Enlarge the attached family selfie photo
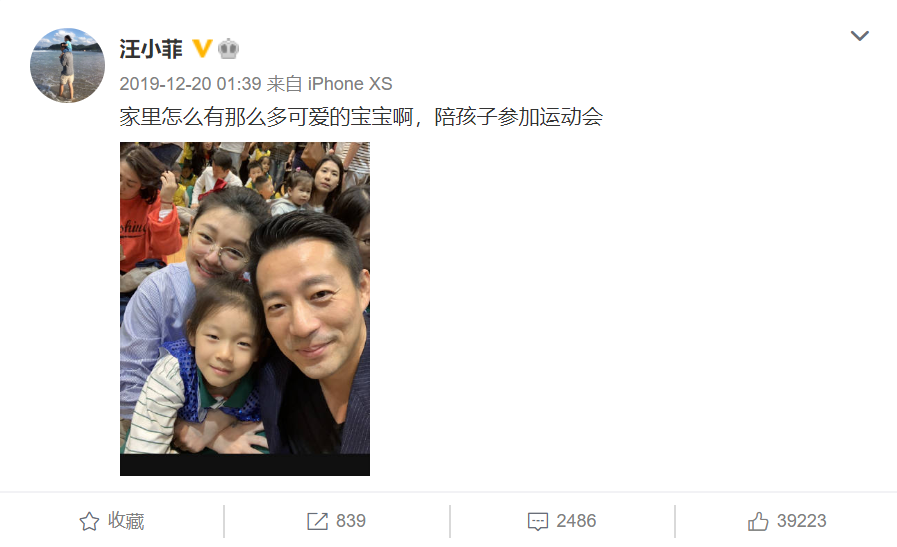Image resolution: width=897 pixels, height=547 pixels. tap(245, 298)
